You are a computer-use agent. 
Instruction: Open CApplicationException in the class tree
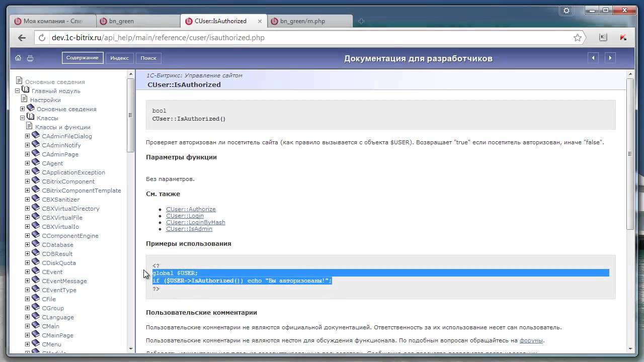(73, 172)
